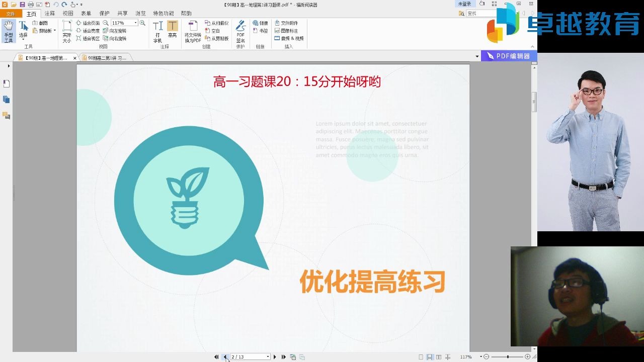Toggle continuous page view in status bar
The height and width of the screenshot is (362, 644).
430,357
